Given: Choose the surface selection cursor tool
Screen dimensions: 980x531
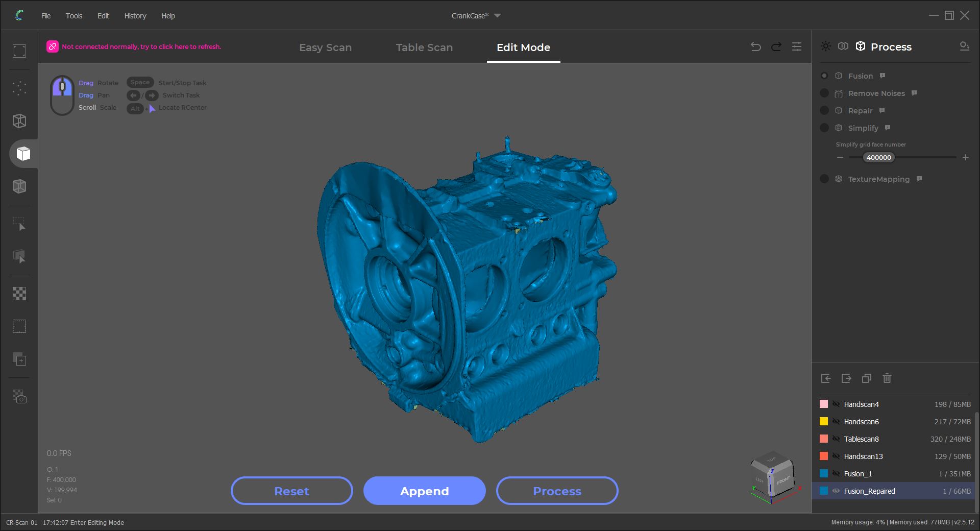Looking at the screenshot, I should point(19,256).
